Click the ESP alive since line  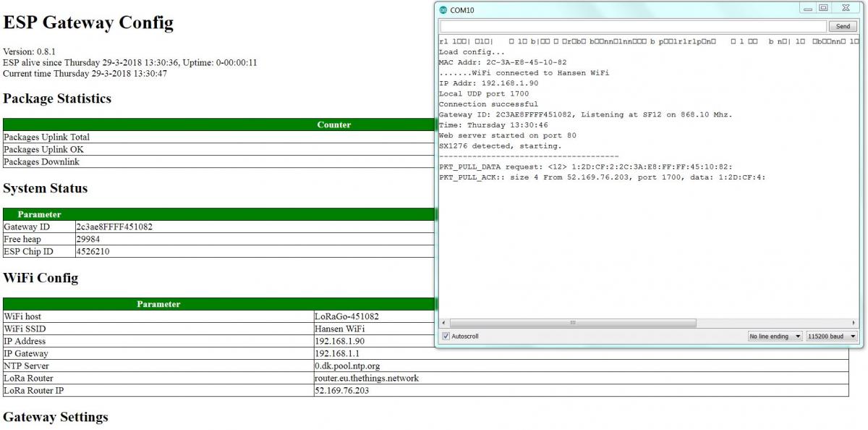(130, 62)
